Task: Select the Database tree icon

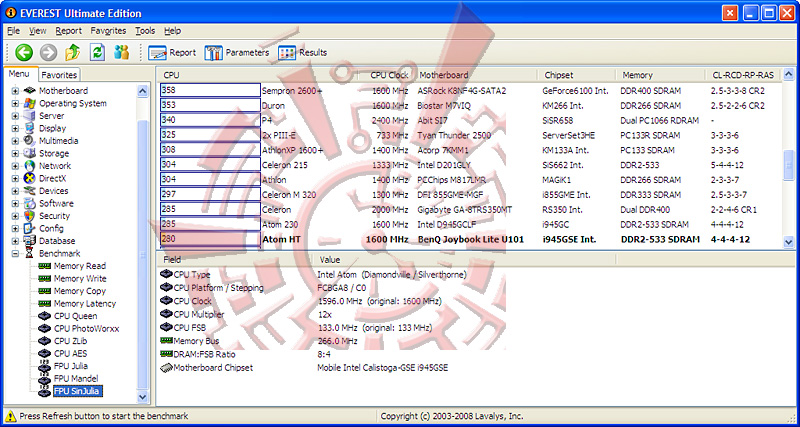Action: click(30, 241)
